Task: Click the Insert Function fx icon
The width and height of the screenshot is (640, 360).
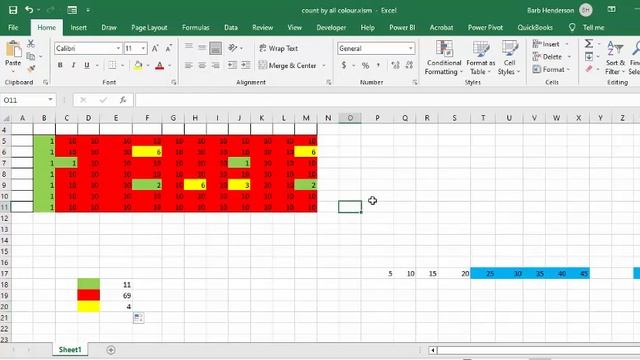Action: [123, 100]
